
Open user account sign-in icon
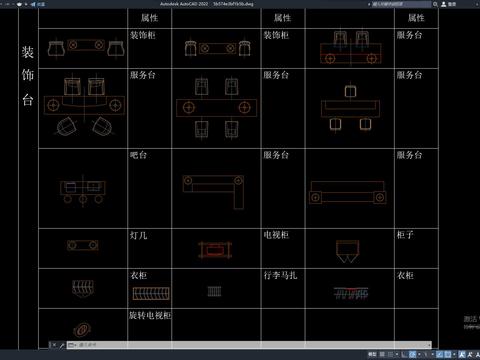pyautogui.click(x=444, y=4)
